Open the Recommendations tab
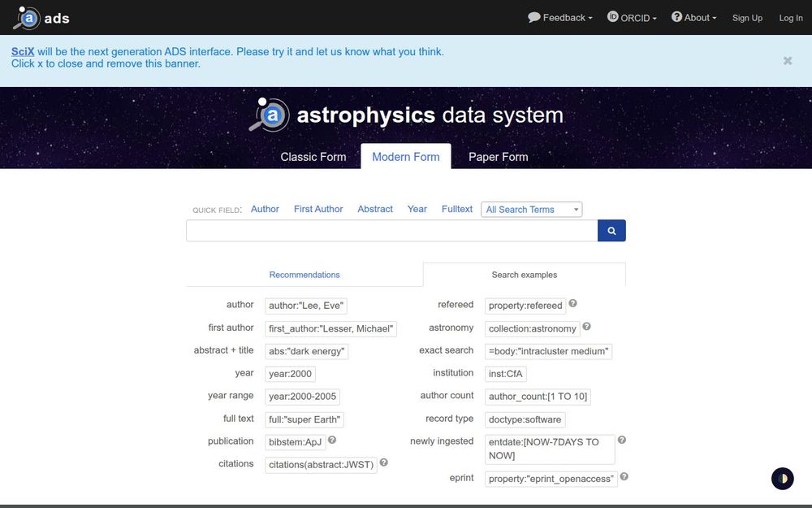The width and height of the screenshot is (812, 508). (304, 275)
